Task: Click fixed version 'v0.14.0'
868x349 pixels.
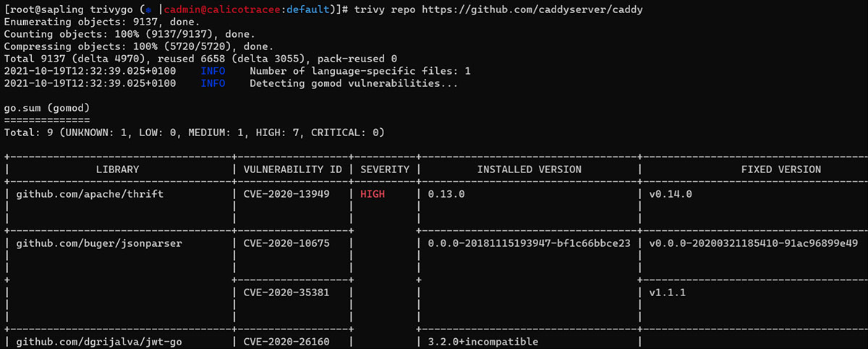Action: (x=671, y=194)
